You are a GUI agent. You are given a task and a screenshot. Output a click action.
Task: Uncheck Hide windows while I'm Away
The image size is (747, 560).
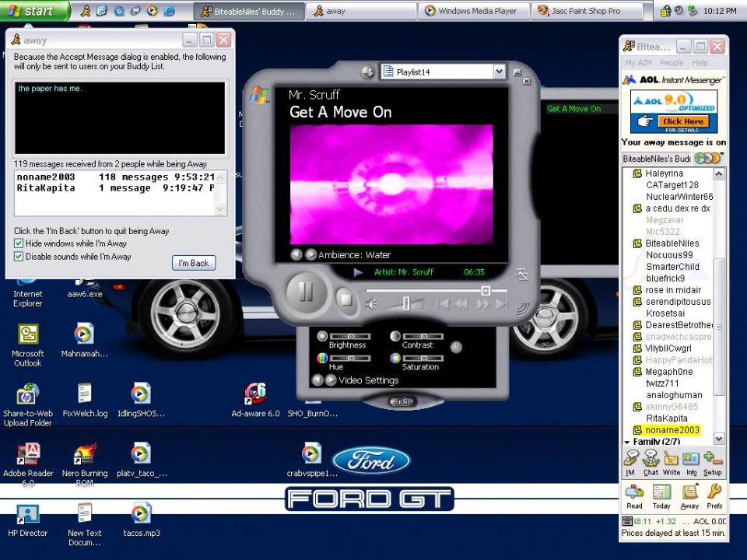[19, 243]
